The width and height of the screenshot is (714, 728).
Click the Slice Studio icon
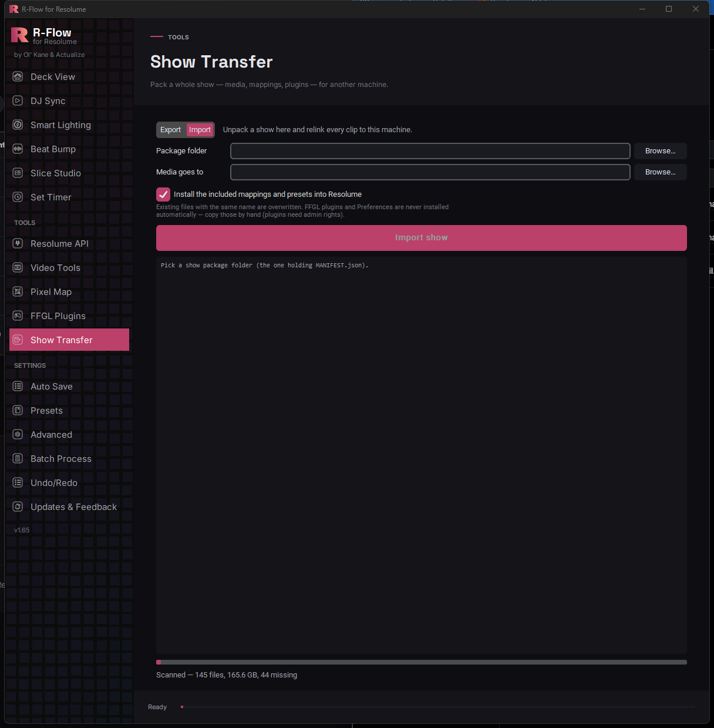(18, 173)
